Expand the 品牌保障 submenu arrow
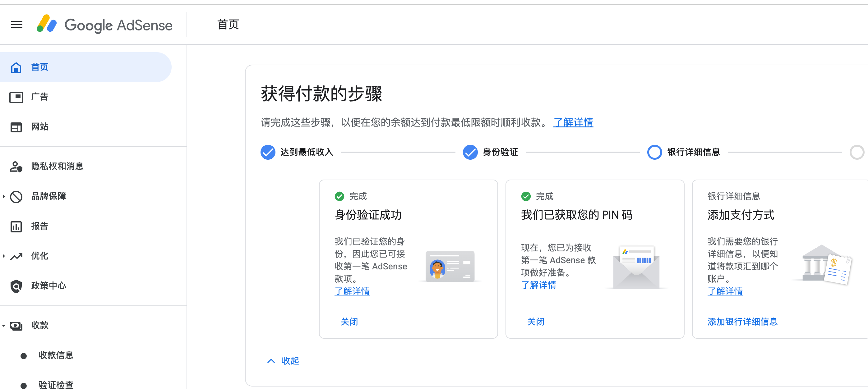This screenshot has width=868, height=389. click(4, 196)
